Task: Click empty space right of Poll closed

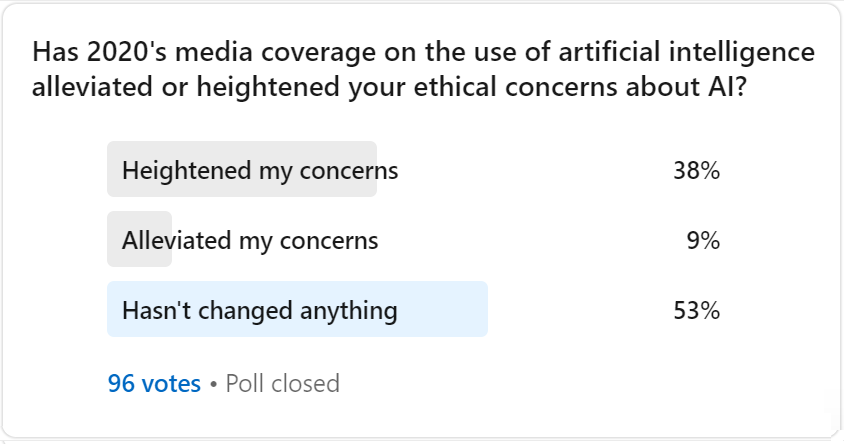Action: (x=550, y=383)
